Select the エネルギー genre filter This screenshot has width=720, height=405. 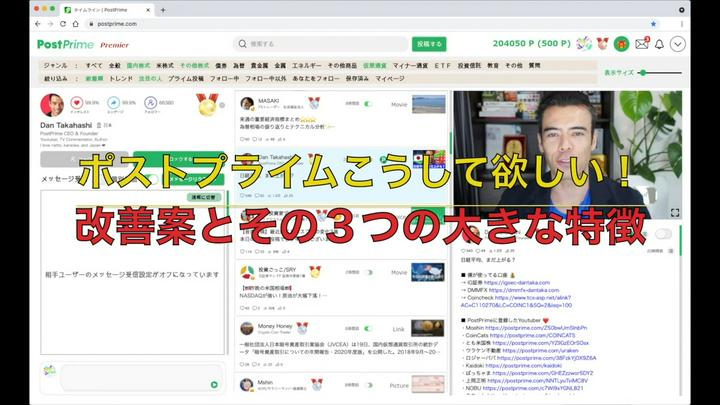pyautogui.click(x=307, y=66)
